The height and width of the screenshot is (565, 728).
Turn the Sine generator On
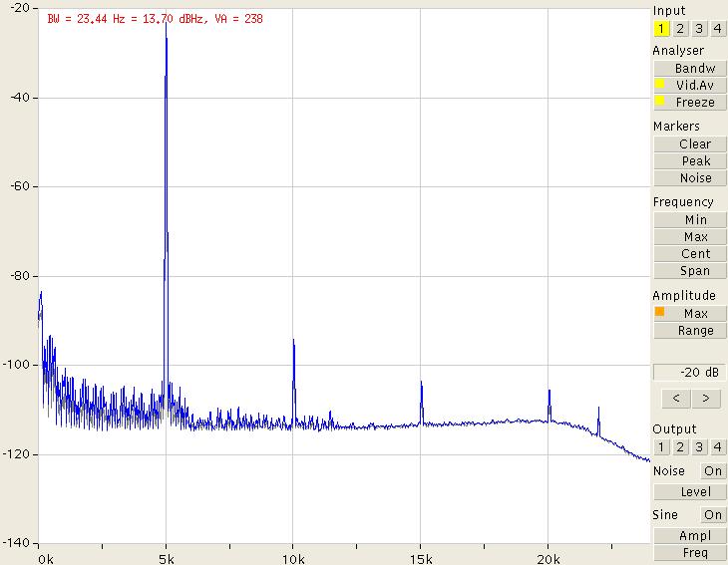coord(713,515)
